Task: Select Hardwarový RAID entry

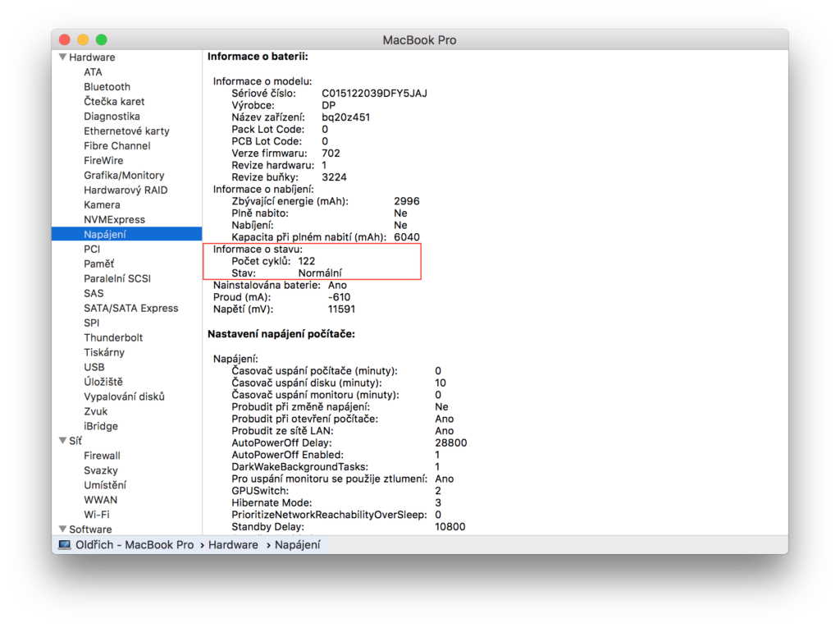Action: tap(126, 190)
